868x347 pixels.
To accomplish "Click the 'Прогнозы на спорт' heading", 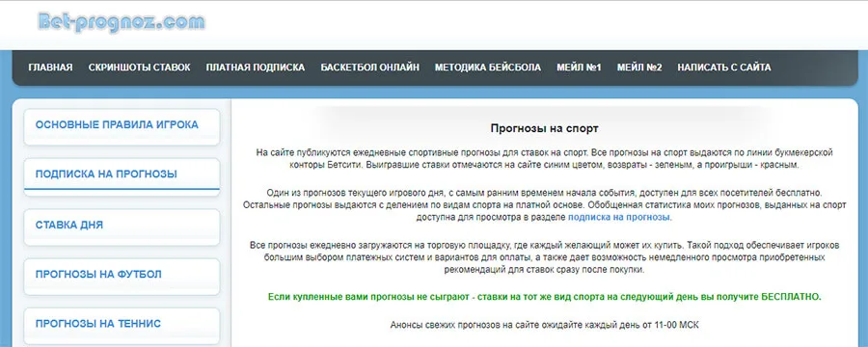I will pos(544,128).
